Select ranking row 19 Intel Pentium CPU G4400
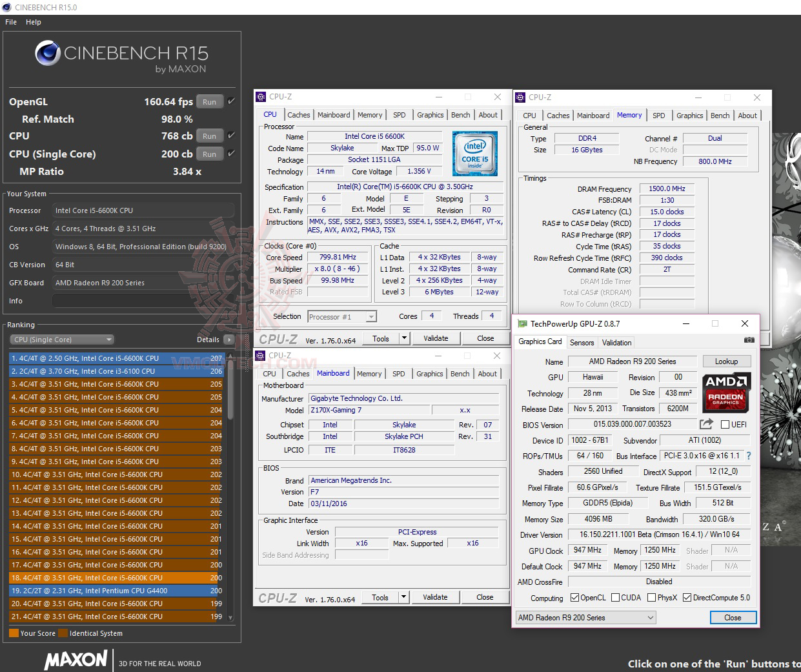Screen dimensions: 801x672 click(116, 591)
